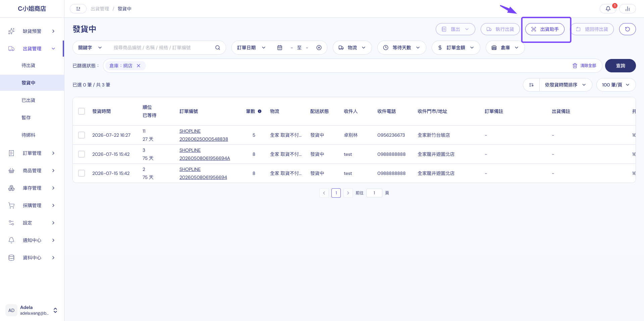Select 待綁料 in the sidebar
The height and width of the screenshot is (321, 644).
pyautogui.click(x=32, y=135)
